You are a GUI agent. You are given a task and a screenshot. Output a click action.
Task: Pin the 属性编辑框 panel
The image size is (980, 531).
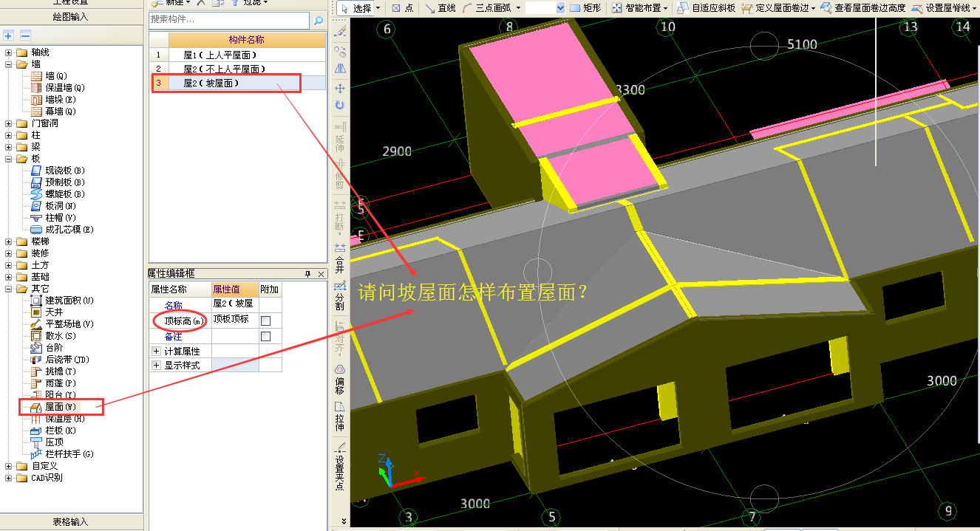click(x=309, y=275)
